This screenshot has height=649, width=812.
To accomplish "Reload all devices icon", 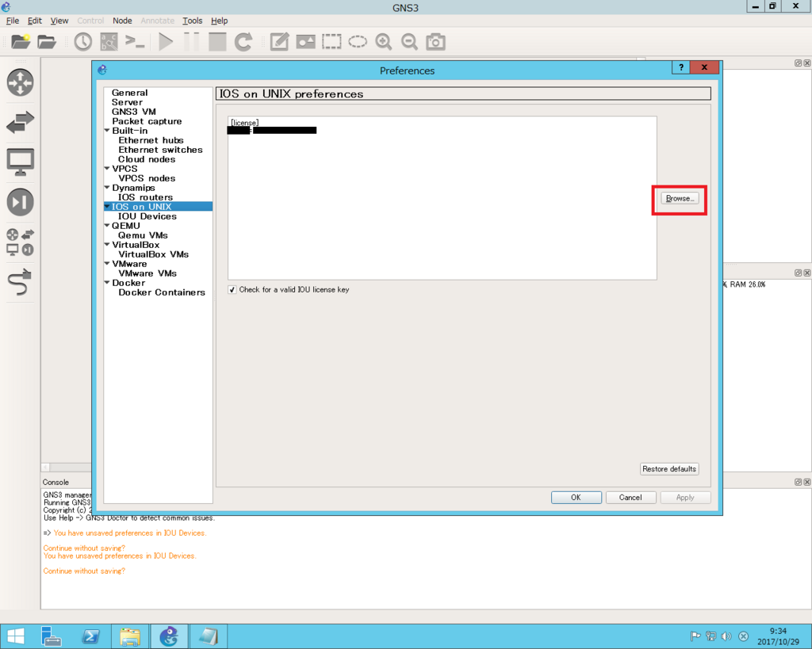I will point(243,41).
